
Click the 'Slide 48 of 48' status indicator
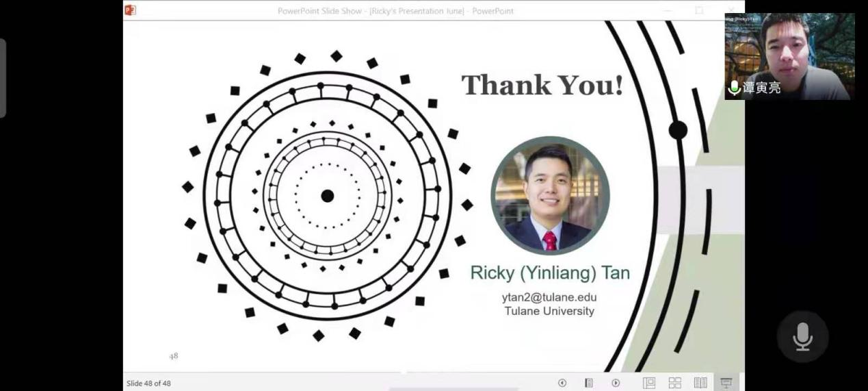[148, 383]
